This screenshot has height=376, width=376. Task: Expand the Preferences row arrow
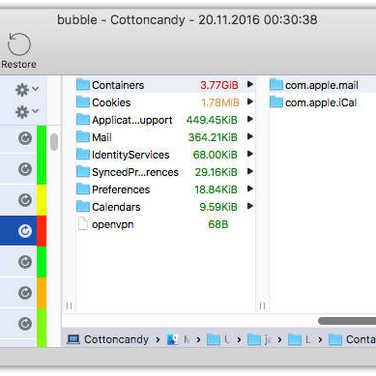[x=250, y=189]
